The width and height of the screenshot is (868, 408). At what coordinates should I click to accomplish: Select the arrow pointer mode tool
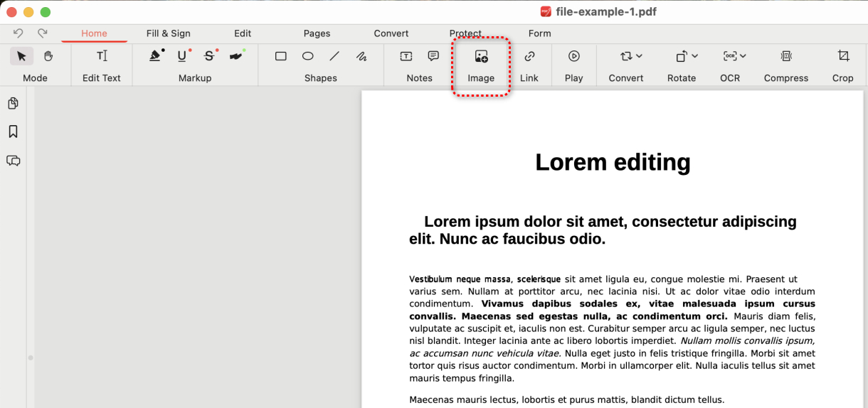pos(21,56)
